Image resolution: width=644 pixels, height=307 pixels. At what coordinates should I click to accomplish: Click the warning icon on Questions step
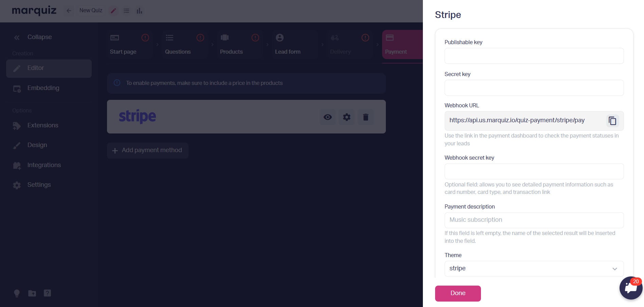(x=200, y=38)
